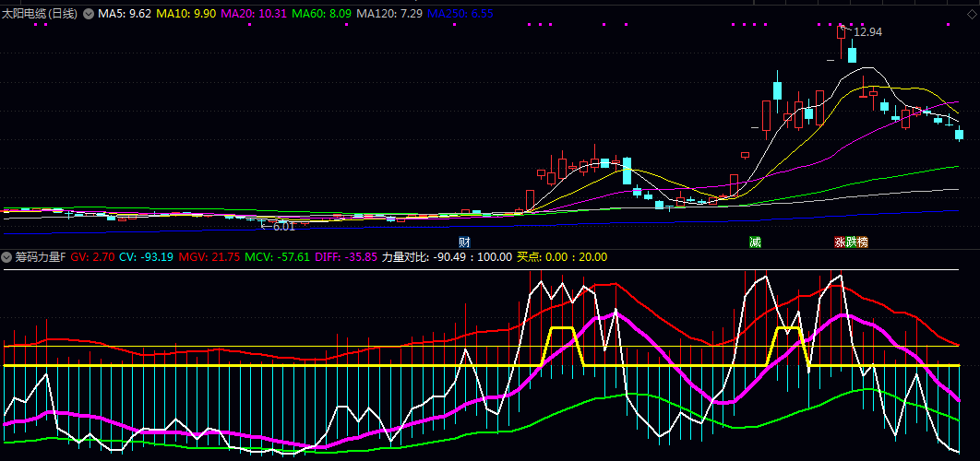The height and width of the screenshot is (461, 980).
Task: Select the green MA60: 8.09 label
Action: [322, 15]
